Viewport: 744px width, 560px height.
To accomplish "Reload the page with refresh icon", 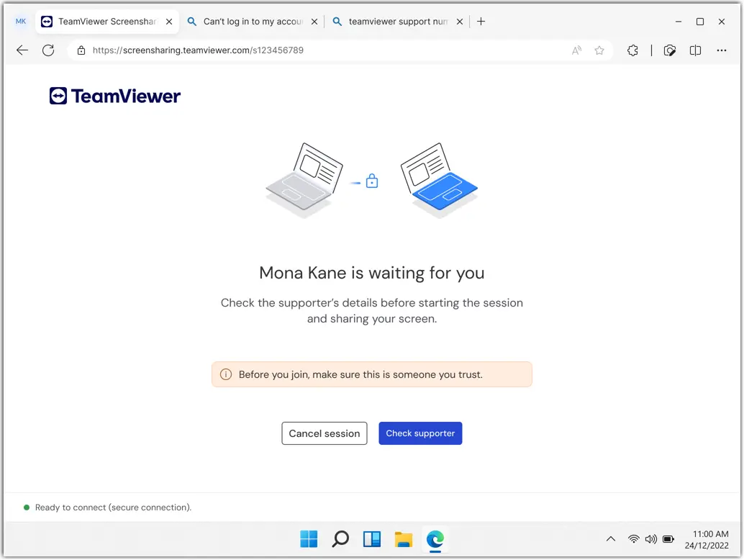I will point(48,50).
